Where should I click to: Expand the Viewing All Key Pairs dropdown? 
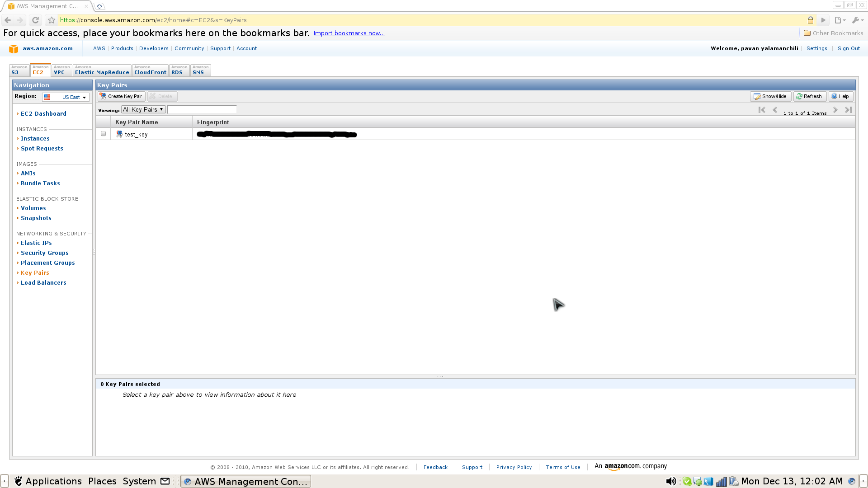(x=142, y=109)
